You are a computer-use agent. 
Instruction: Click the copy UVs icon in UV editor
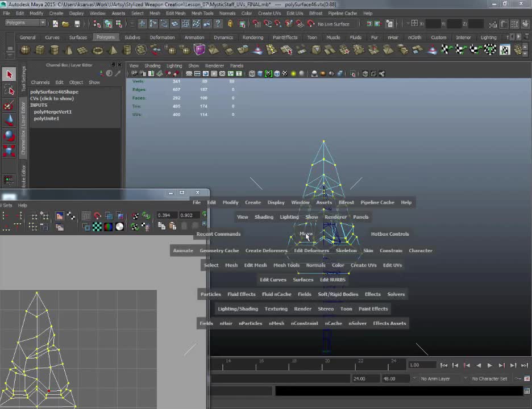point(161,226)
